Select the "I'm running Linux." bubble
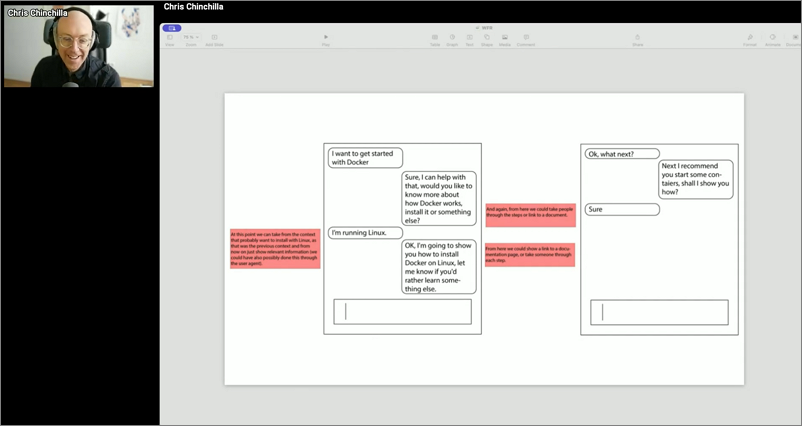The height and width of the screenshot is (426, 802). click(365, 233)
